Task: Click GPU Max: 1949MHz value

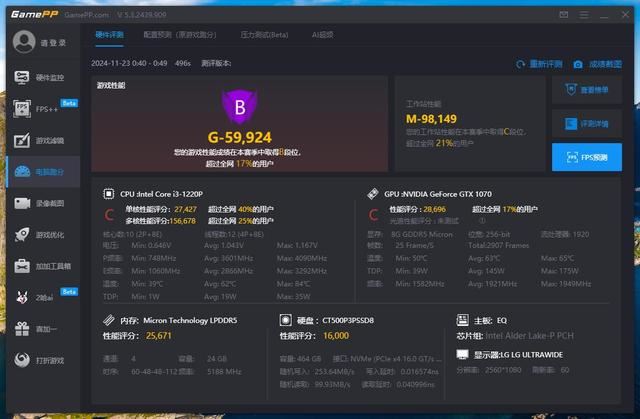Action: [566, 284]
